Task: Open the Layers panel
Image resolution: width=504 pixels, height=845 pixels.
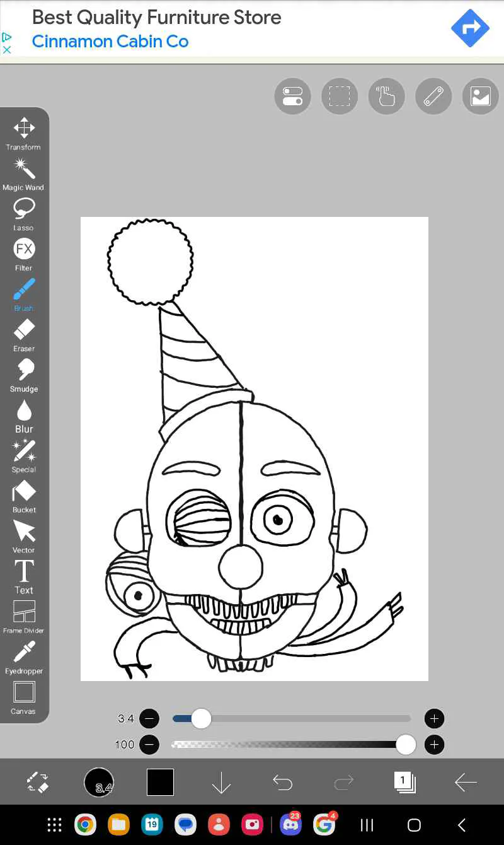Action: [404, 782]
